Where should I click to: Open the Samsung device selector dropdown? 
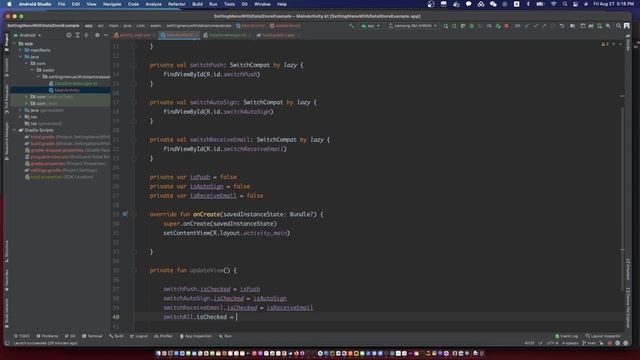[413, 26]
